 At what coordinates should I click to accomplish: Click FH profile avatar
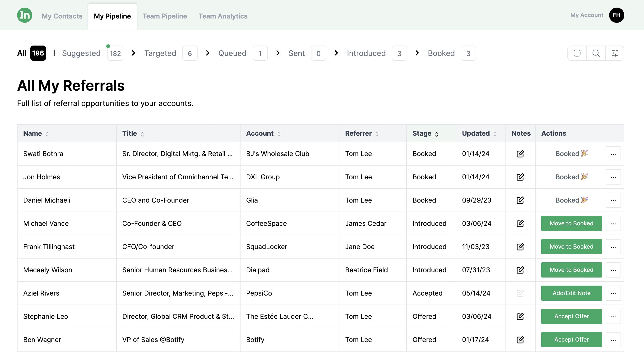point(616,15)
